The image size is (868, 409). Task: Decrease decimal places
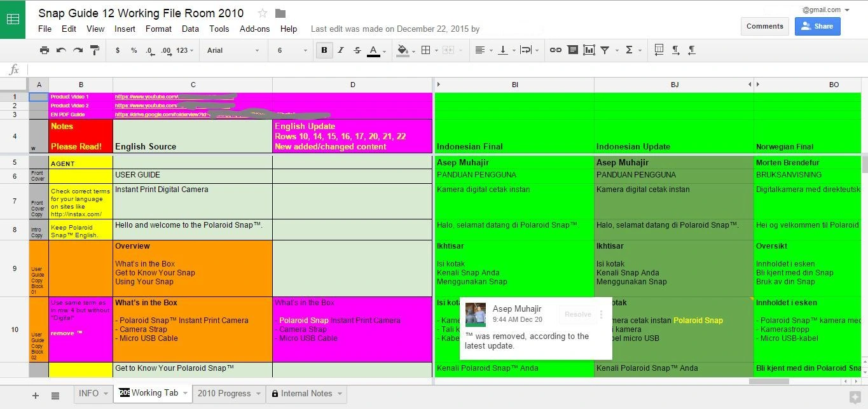click(x=149, y=50)
